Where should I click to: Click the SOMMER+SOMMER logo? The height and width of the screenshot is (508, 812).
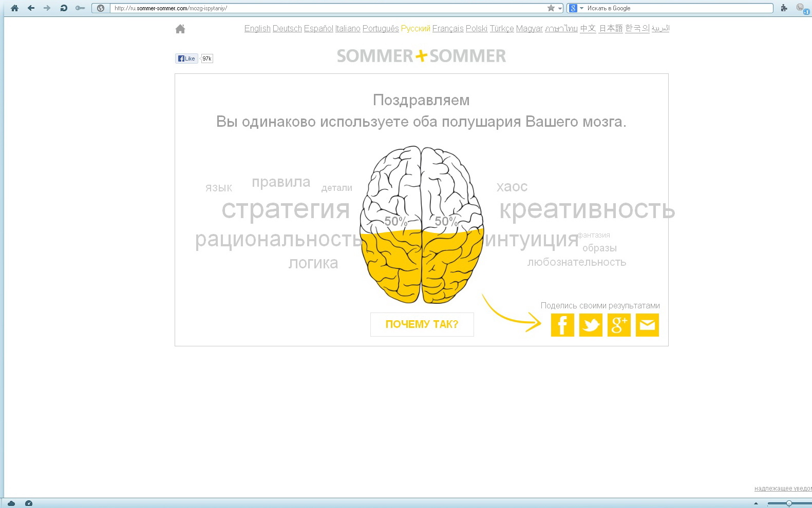[x=421, y=56]
